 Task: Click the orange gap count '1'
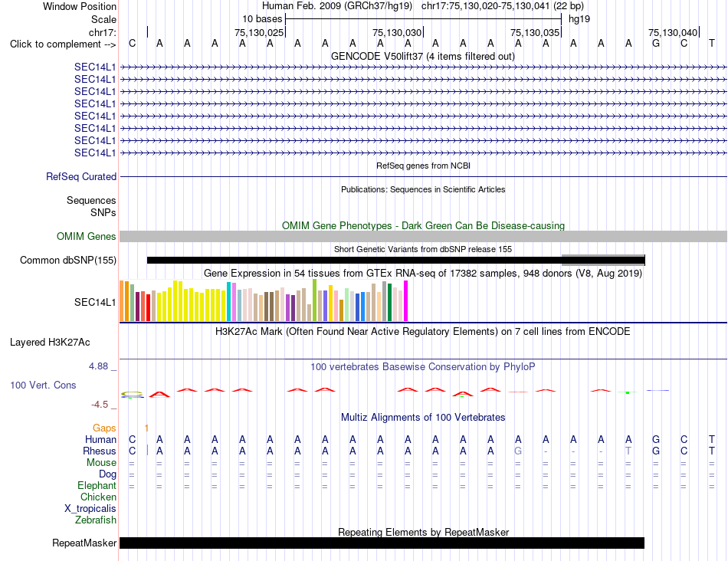point(146,428)
